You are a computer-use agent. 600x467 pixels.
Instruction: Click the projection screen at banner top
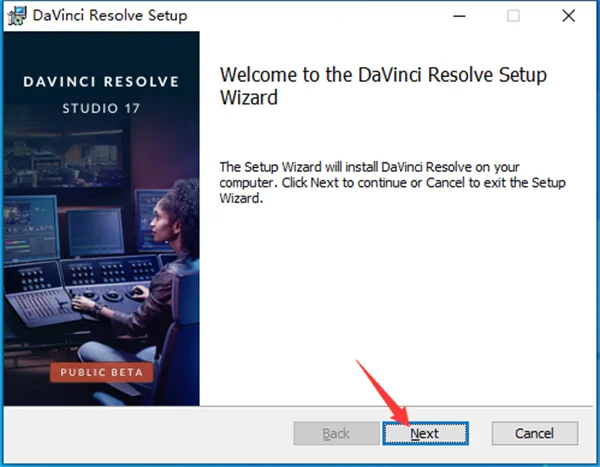coord(63,161)
